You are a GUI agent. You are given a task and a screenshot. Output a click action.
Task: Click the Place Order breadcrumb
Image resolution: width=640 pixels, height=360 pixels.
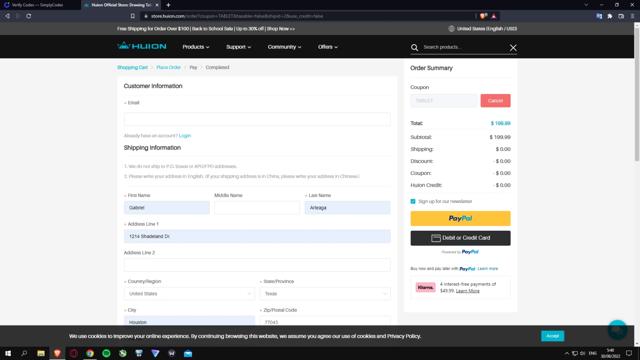click(x=169, y=67)
